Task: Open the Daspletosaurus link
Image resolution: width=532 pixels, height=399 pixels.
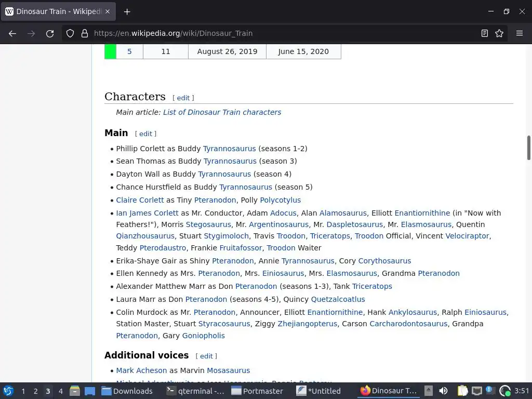Action: (x=354, y=224)
